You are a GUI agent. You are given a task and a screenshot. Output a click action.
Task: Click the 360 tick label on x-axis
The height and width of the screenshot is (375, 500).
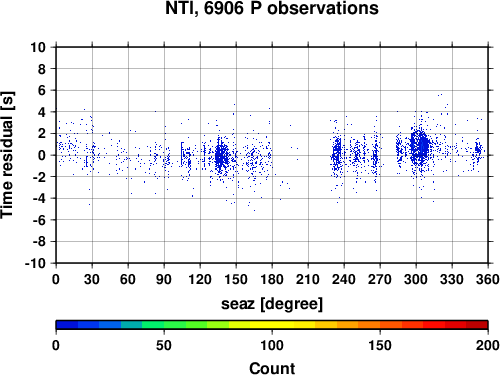click(x=488, y=279)
